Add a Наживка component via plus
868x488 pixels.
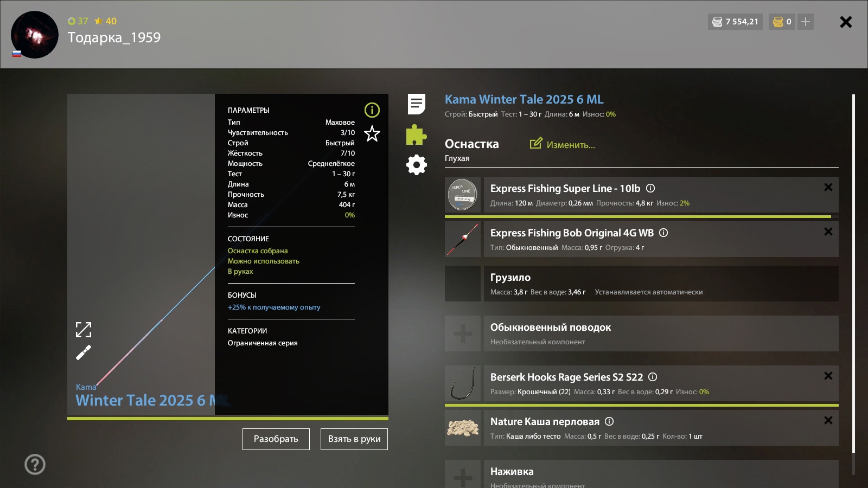pyautogui.click(x=463, y=474)
